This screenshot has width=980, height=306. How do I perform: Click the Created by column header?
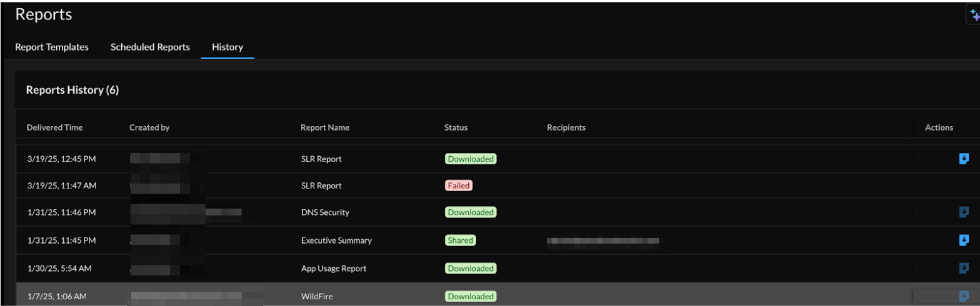click(x=149, y=127)
